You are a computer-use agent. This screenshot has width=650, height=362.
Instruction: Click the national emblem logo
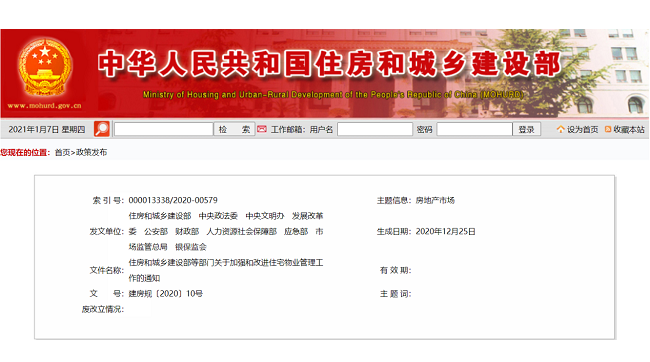45,67
